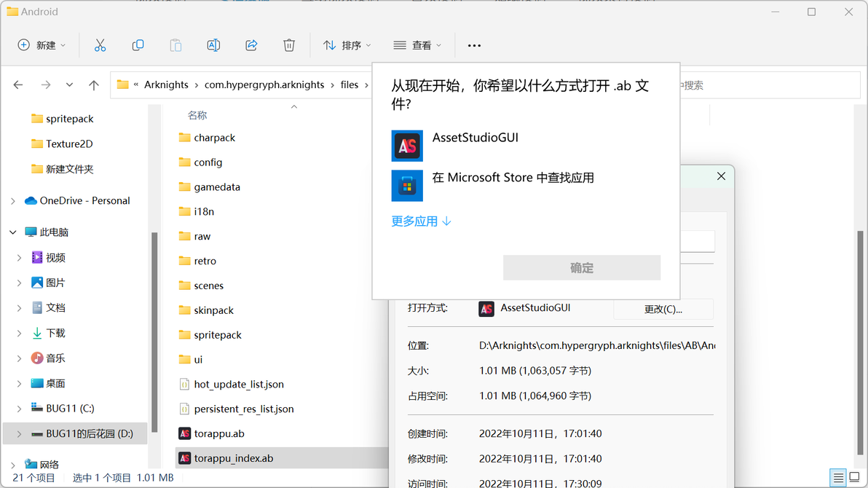Choose AssetStudioGUI app icon in open-with dialog
Image resolution: width=868 pixels, height=488 pixels.
tap(407, 146)
